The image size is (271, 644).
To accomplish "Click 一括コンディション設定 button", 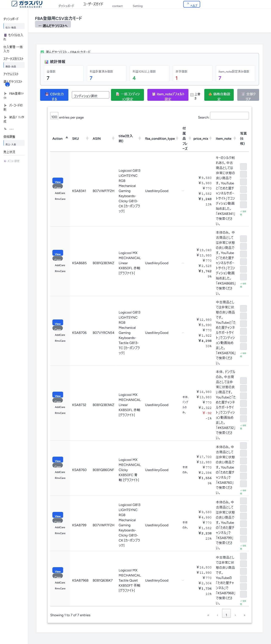I will tap(127, 95).
